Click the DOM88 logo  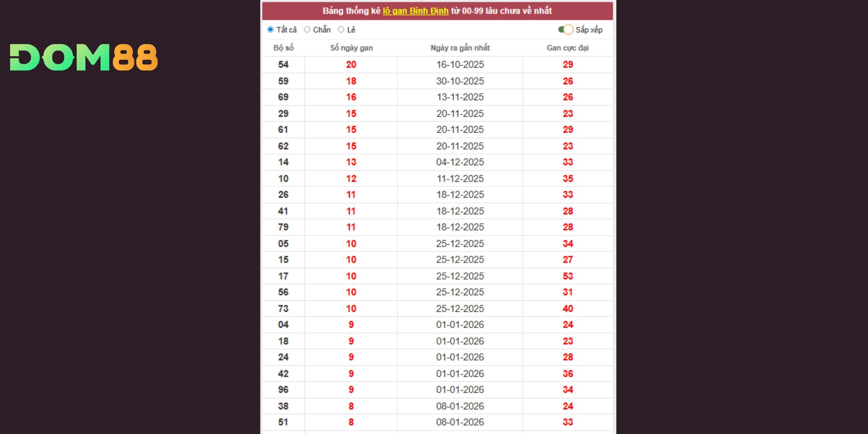tap(84, 57)
